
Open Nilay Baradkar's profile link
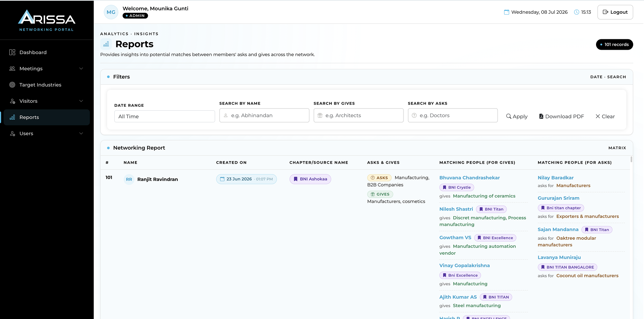point(556,178)
